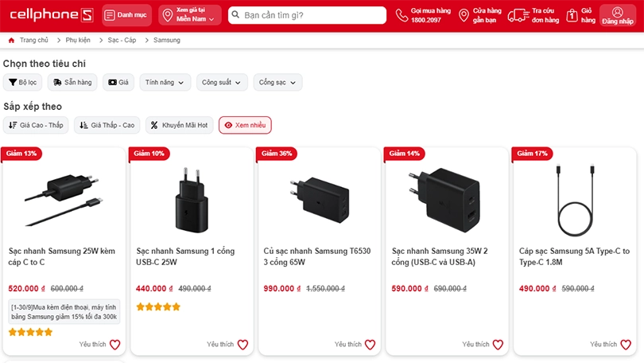The width and height of the screenshot is (644, 363).
Task: Open the Danh mục category menu
Action: pyautogui.click(x=126, y=15)
